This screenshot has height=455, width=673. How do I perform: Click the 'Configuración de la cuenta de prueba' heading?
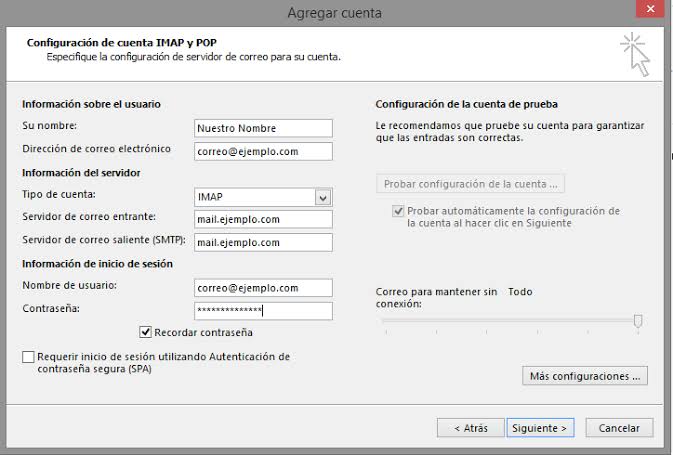(x=467, y=104)
